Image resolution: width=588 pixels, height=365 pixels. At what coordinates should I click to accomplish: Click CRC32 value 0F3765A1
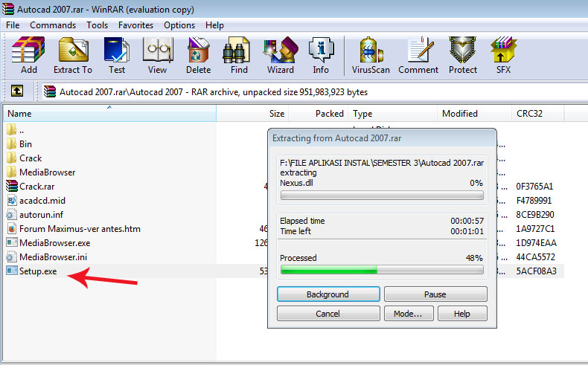(534, 187)
